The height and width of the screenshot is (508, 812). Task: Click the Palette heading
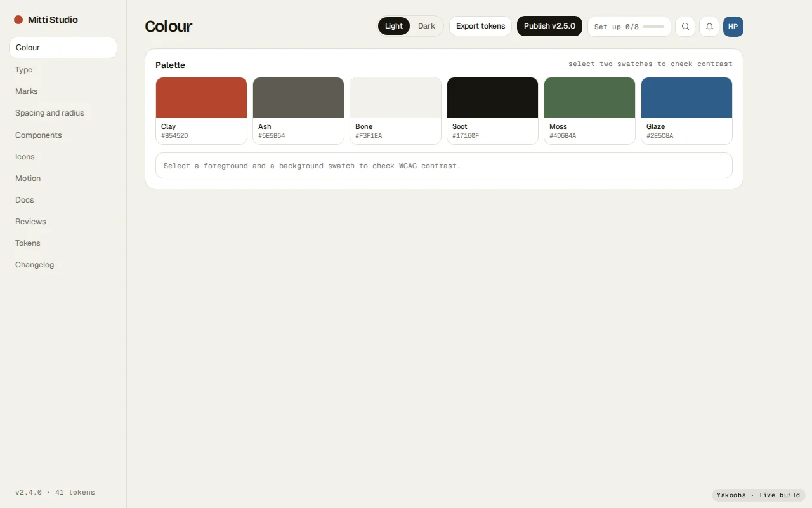pyautogui.click(x=170, y=65)
